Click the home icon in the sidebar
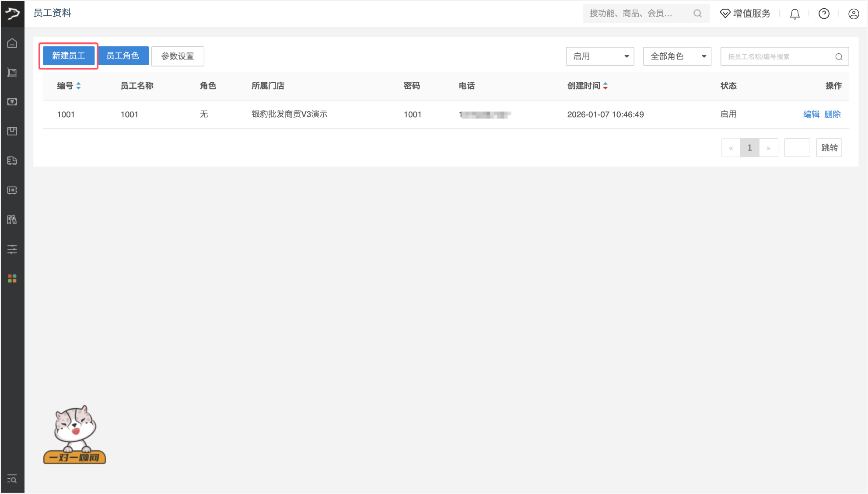This screenshot has height=494, width=868. point(12,43)
